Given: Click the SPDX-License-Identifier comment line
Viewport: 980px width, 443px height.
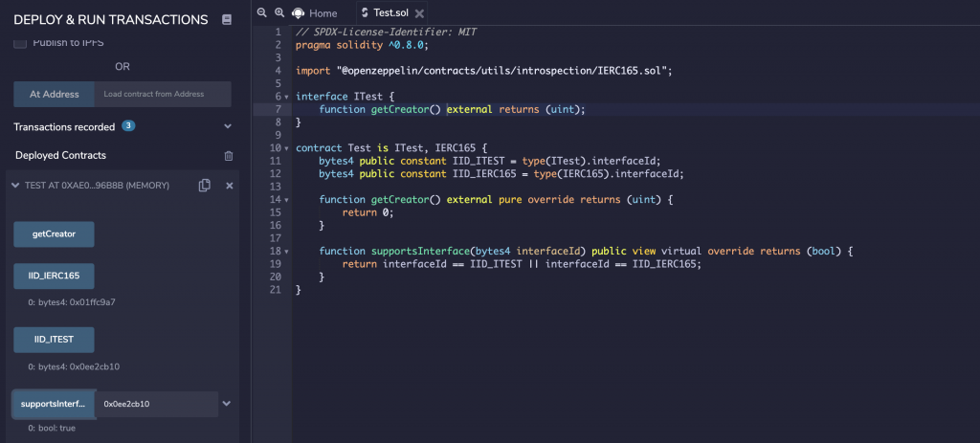Looking at the screenshot, I should click(387, 32).
